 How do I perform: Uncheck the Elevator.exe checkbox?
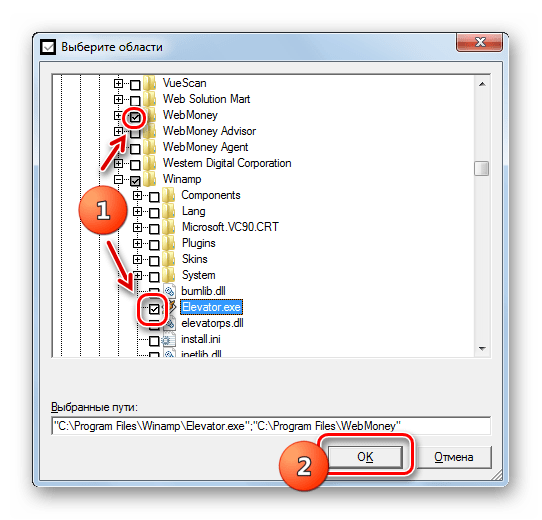pyautogui.click(x=154, y=309)
